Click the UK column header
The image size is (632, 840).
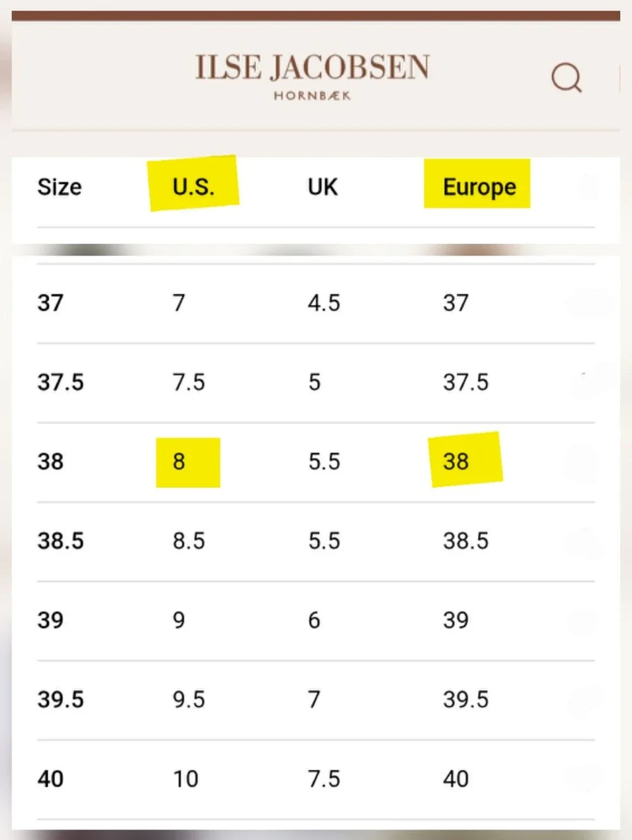pos(322,187)
